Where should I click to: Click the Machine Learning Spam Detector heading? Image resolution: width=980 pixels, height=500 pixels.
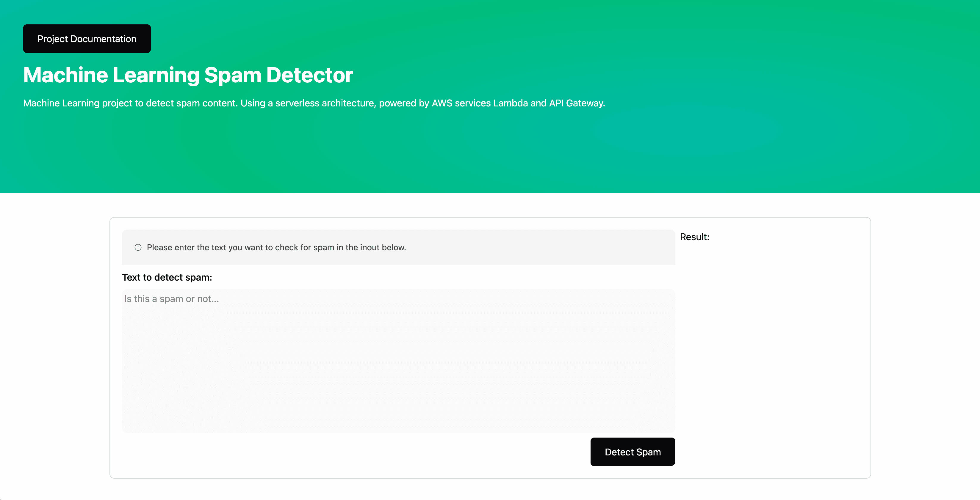[x=188, y=75]
